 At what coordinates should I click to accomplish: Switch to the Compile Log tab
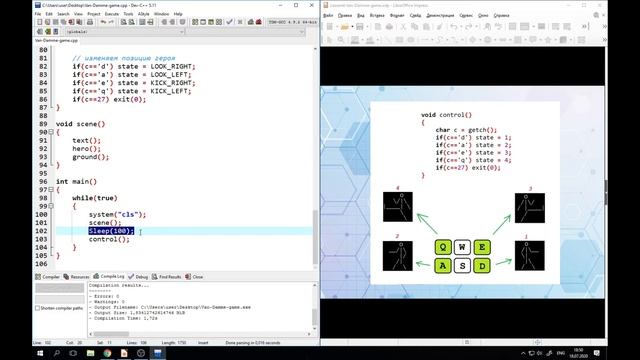pyautogui.click(x=109, y=276)
